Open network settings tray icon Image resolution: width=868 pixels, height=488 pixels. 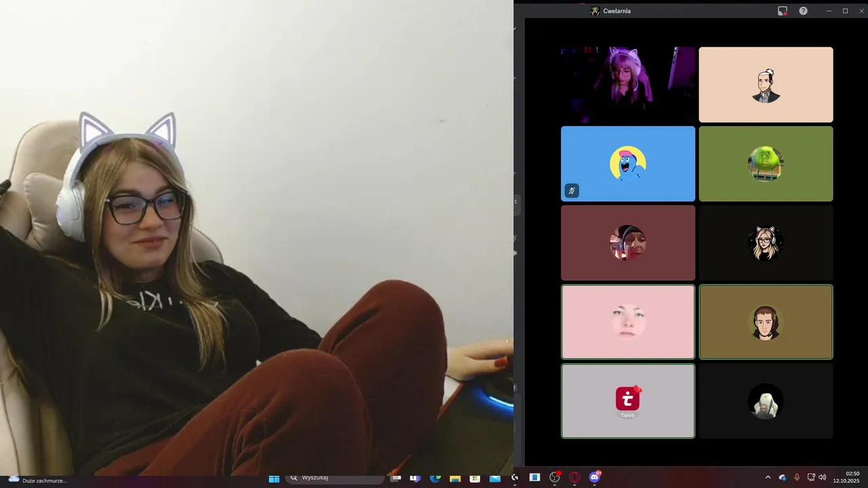pos(810,477)
